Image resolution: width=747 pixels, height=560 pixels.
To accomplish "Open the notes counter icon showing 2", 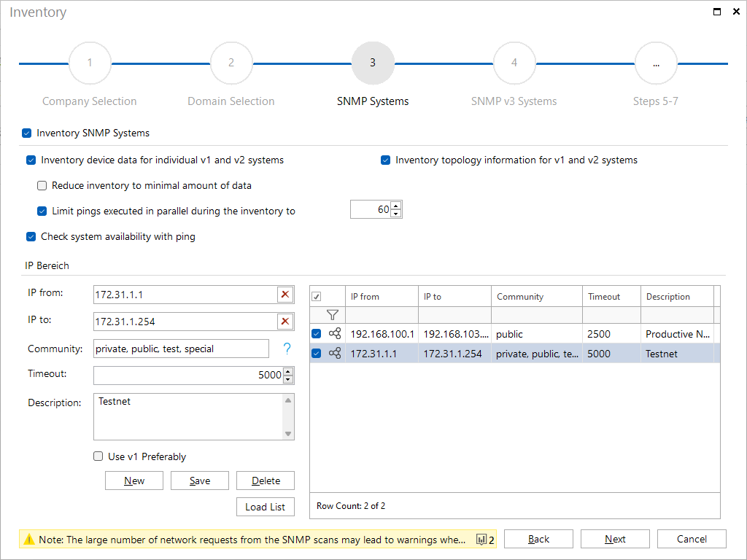I will tap(485, 540).
